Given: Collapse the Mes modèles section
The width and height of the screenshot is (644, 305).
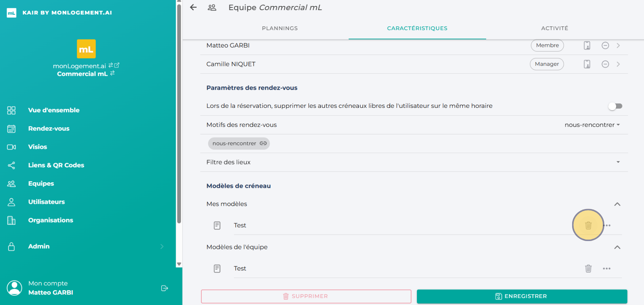Looking at the screenshot, I should tap(617, 204).
